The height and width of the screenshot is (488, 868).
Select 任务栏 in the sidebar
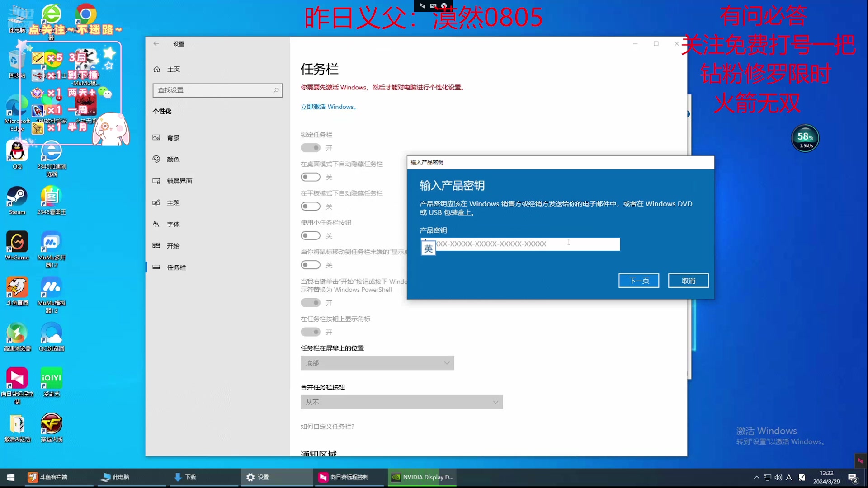[x=217, y=267]
